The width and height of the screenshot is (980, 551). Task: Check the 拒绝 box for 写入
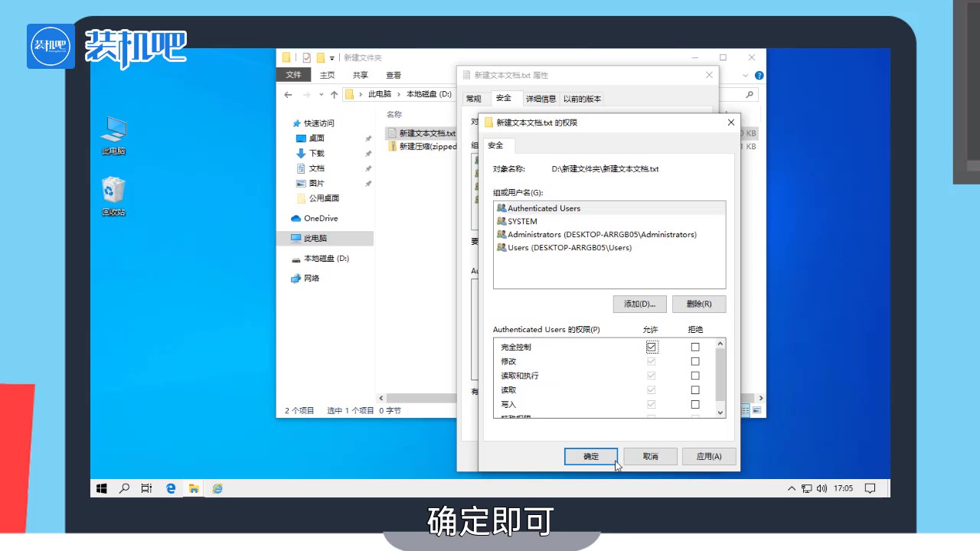click(694, 404)
